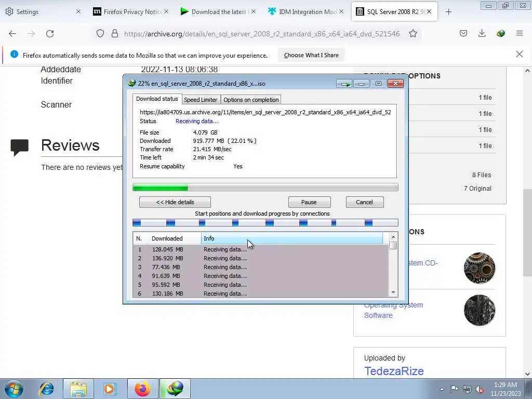This screenshot has height=399, width=532.
Task: Click the site padlock icon
Action: pyautogui.click(x=115, y=34)
